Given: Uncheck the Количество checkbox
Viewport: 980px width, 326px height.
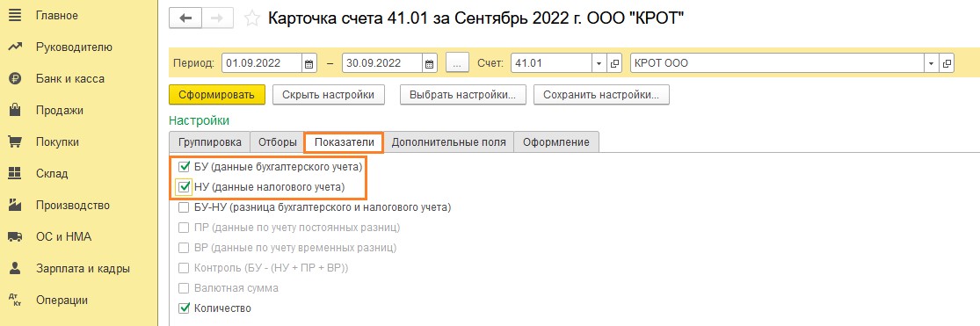Looking at the screenshot, I should (184, 308).
